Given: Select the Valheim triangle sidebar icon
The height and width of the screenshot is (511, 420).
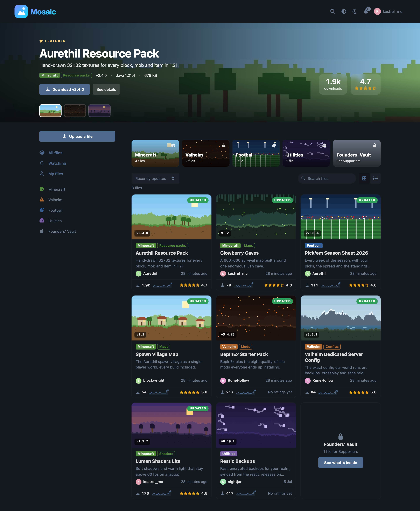Looking at the screenshot, I should pos(42,200).
